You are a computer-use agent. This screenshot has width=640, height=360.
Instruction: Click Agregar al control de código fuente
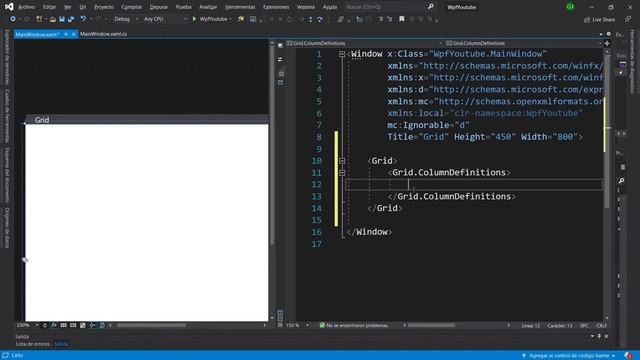pos(568,356)
